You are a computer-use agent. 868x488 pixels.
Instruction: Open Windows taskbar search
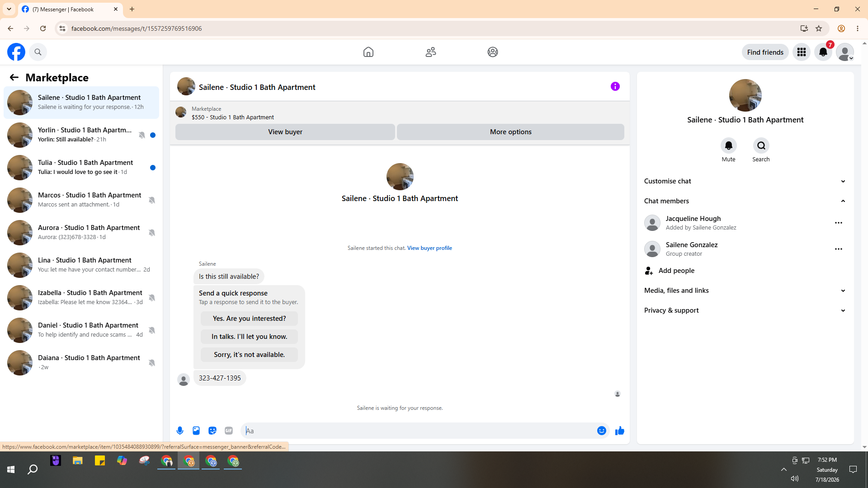[33, 470]
